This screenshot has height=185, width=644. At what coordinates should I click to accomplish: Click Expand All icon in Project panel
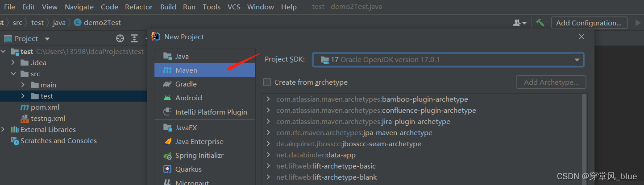[134, 38]
